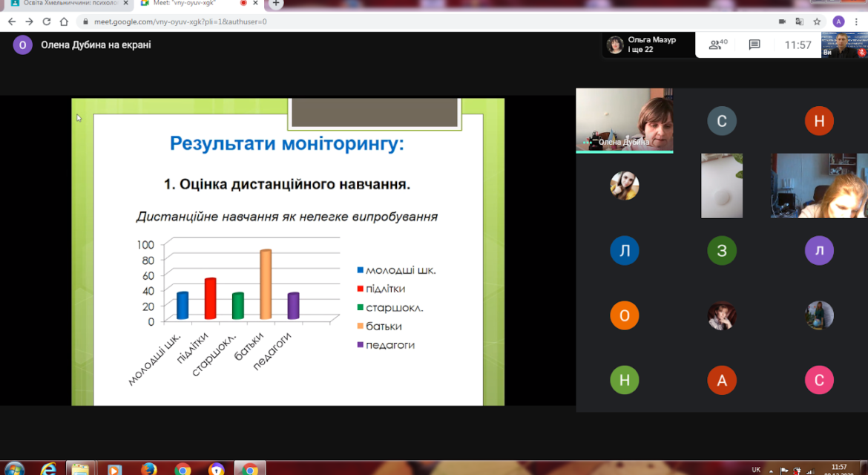The width and height of the screenshot is (868, 475).
Task: Click the shared presentation slide
Action: click(x=288, y=252)
